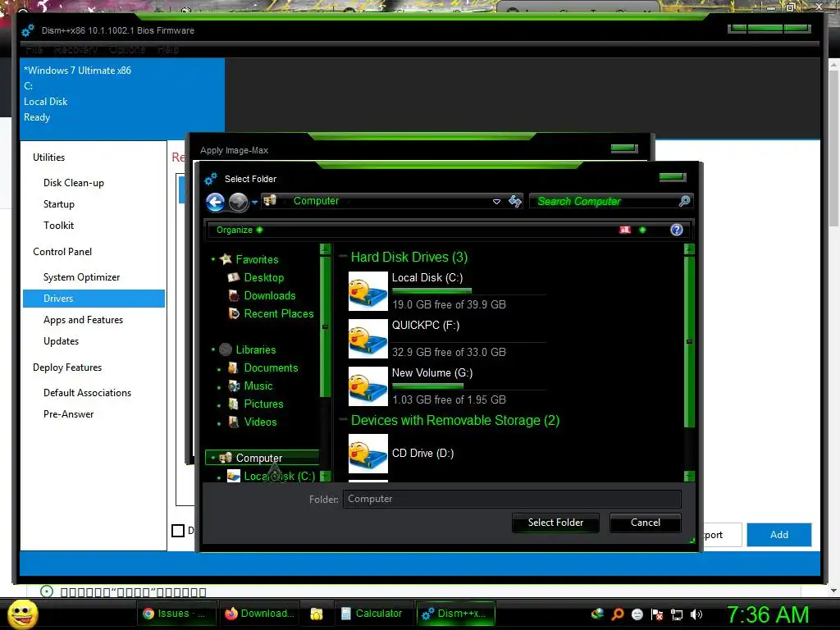Confirm with the Select Folder button
The width and height of the screenshot is (840, 630).
click(555, 523)
